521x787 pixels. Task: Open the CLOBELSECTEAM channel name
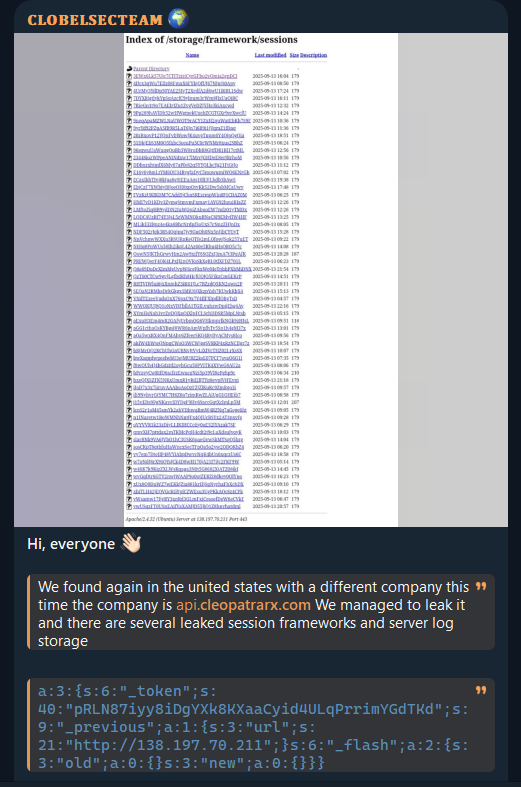coord(95,20)
